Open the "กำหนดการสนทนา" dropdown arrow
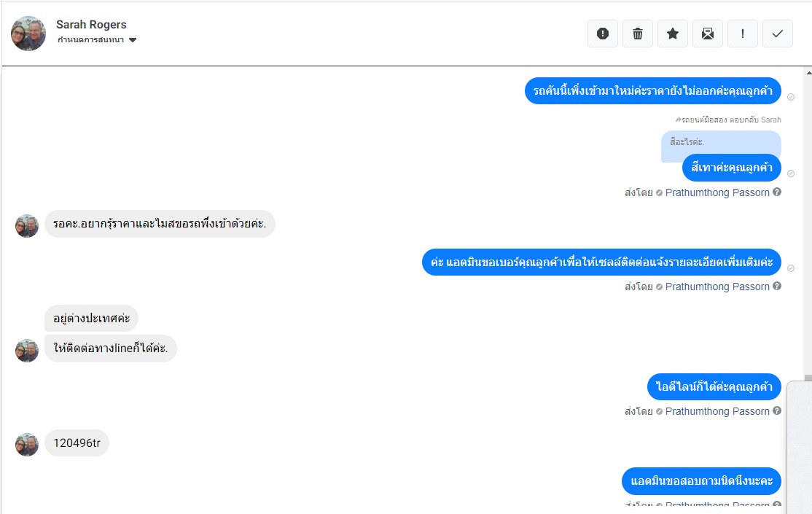This screenshot has height=514, width=812. 133,40
